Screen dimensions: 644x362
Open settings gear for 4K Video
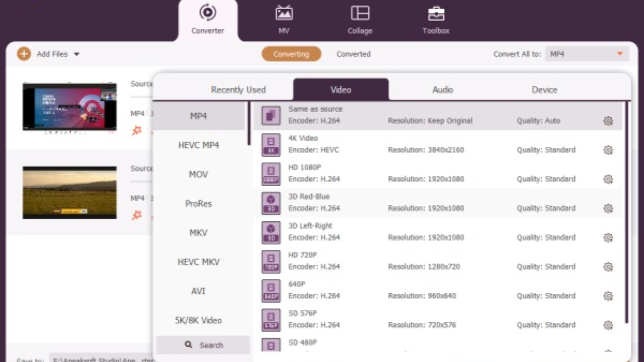pyautogui.click(x=608, y=150)
